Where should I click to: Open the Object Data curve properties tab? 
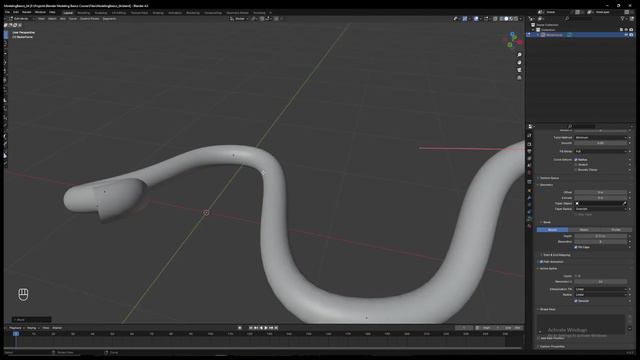tap(530, 219)
